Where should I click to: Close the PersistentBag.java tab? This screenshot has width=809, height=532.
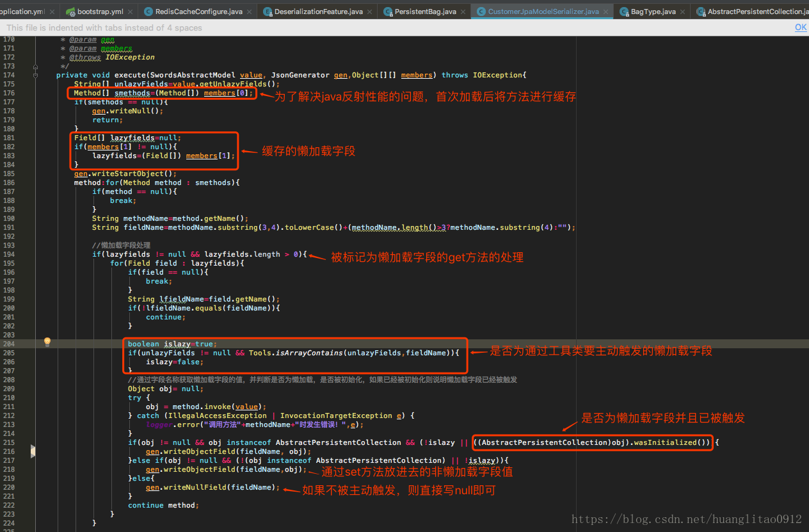click(464, 12)
